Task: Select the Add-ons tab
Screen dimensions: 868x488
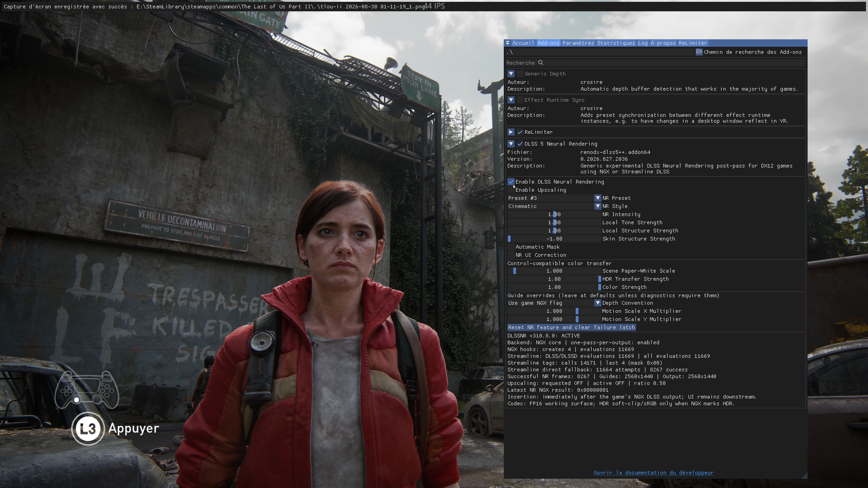Action: pyautogui.click(x=548, y=43)
